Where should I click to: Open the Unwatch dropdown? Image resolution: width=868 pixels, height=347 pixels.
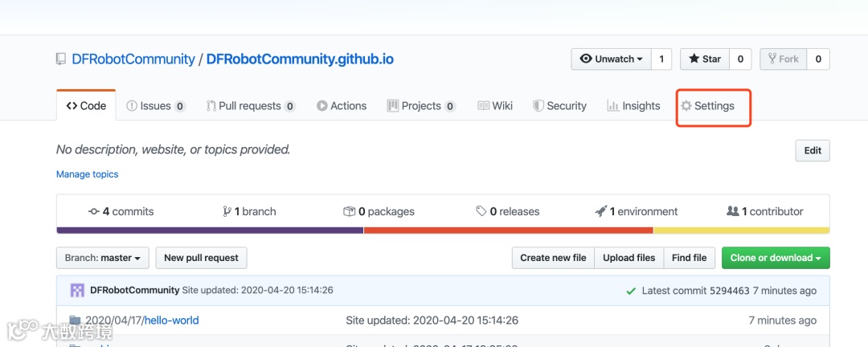(x=611, y=59)
